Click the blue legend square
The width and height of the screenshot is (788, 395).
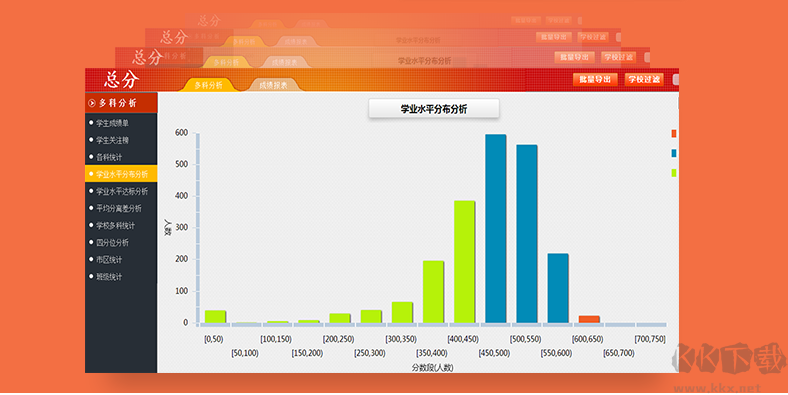coord(674,153)
